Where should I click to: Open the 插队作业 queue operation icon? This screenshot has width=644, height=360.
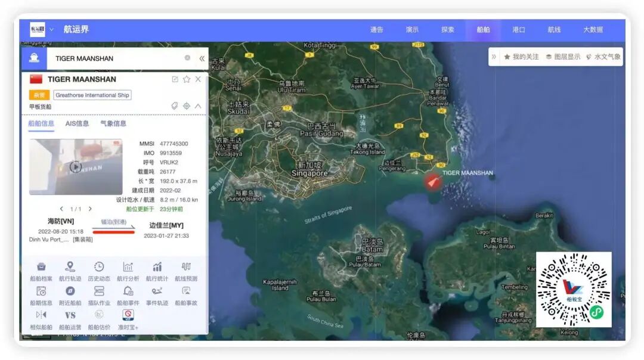click(x=99, y=291)
